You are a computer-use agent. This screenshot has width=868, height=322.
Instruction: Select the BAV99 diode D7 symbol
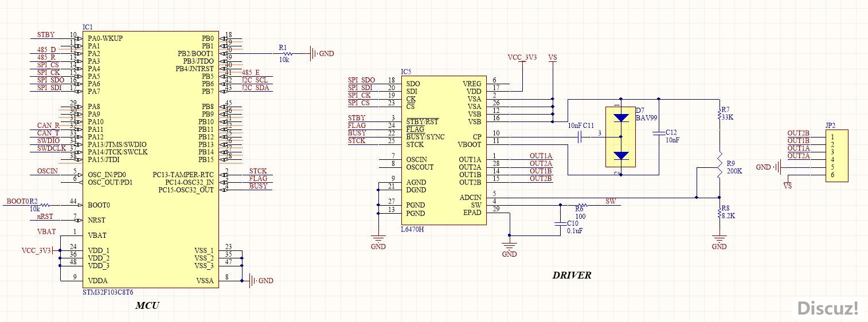point(620,137)
